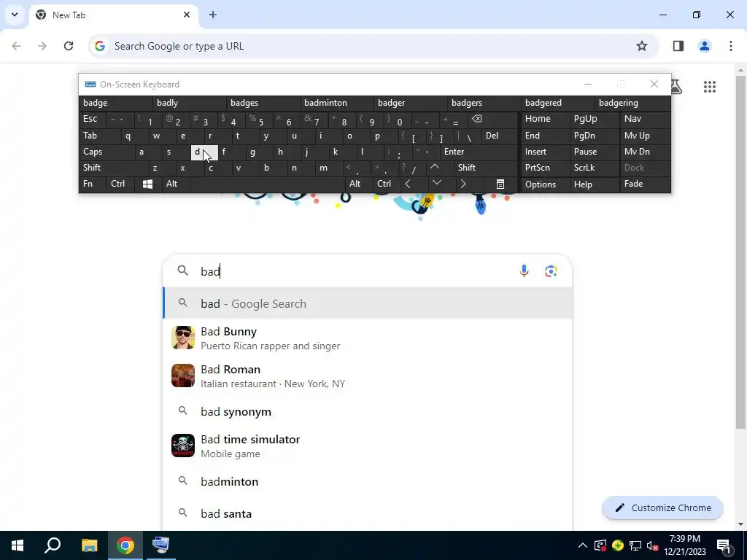Choose 'badger' keyboard prediction
The height and width of the screenshot is (560, 747).
(x=411, y=103)
